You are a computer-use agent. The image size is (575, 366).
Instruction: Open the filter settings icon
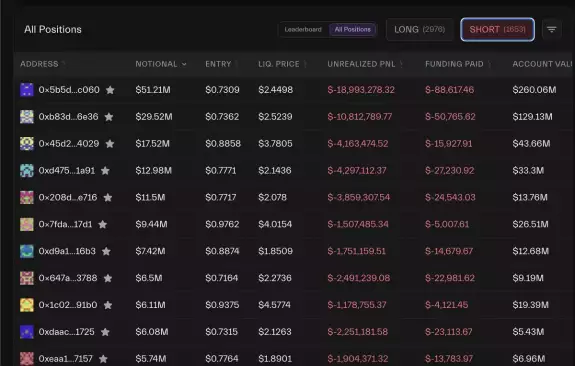(552, 29)
